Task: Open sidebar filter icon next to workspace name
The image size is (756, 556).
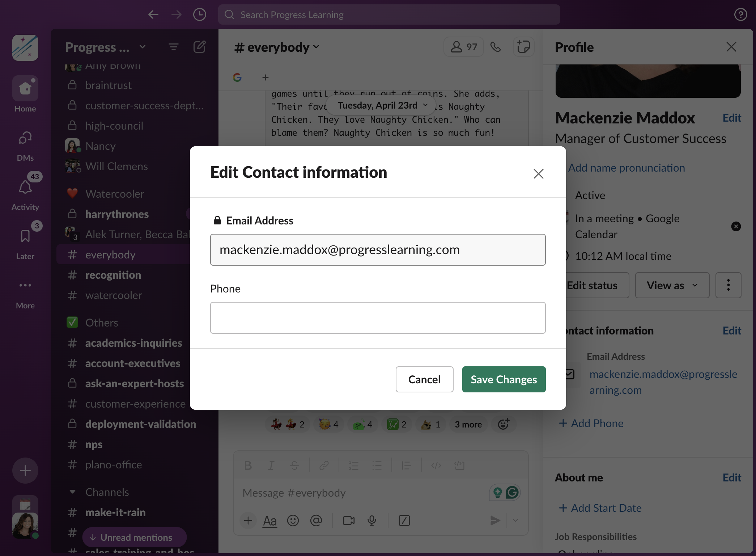Action: click(x=174, y=47)
